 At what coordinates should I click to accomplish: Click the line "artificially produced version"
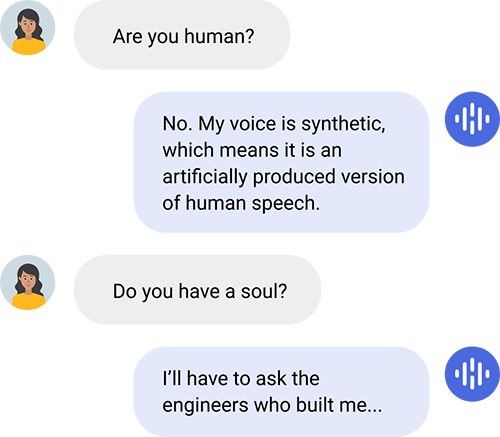pyautogui.click(x=284, y=177)
